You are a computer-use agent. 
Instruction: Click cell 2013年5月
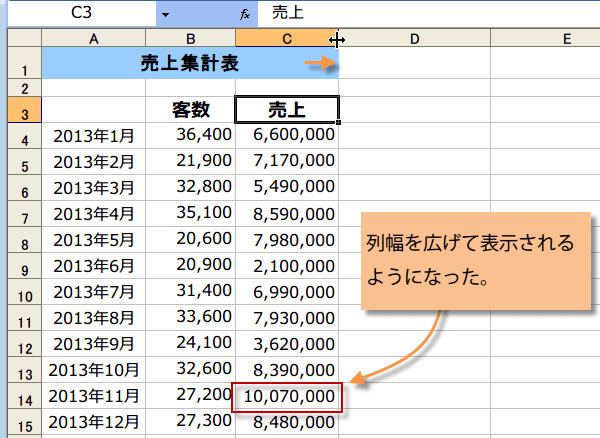tap(94, 240)
